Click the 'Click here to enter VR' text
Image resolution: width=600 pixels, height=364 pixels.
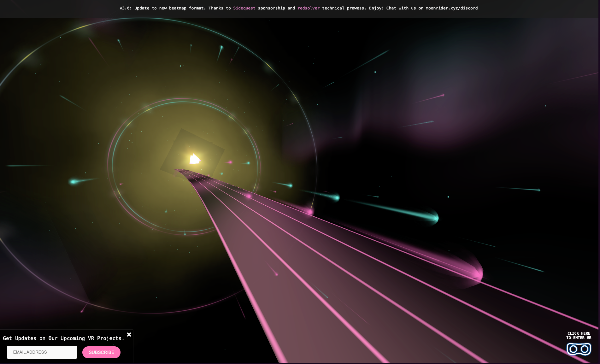[579, 336]
